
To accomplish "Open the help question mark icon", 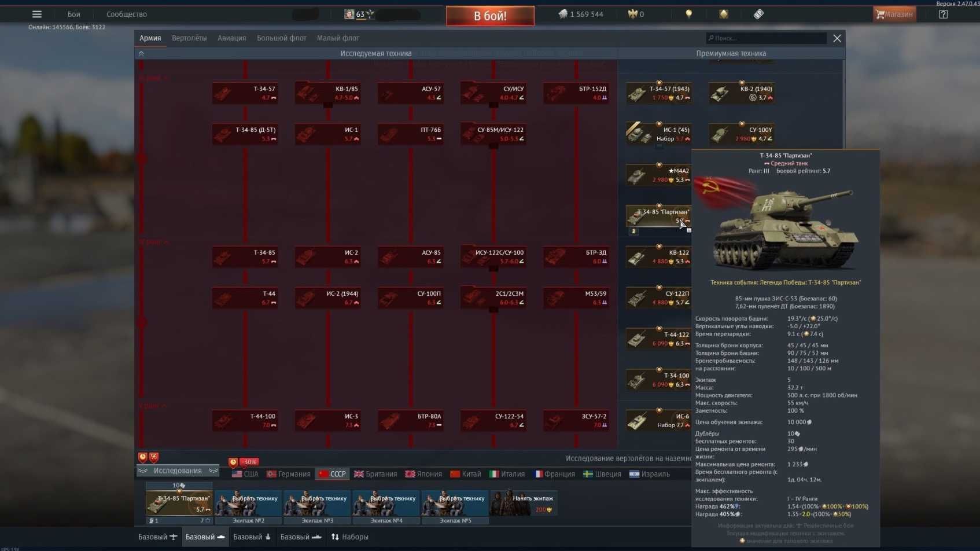I will click(x=943, y=14).
